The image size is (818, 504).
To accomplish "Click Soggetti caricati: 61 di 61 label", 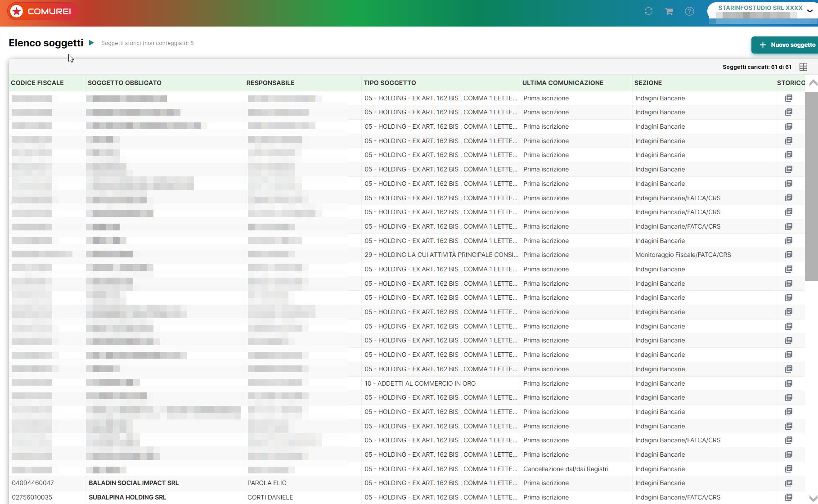I will point(757,67).
